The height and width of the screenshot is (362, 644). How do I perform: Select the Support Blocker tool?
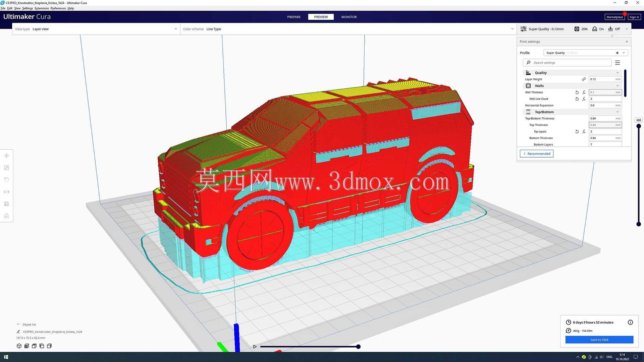pos(6,216)
